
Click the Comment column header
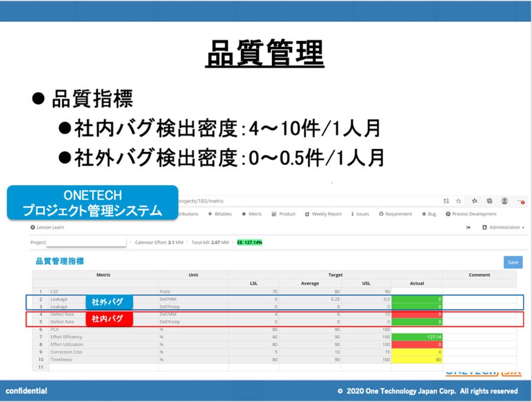coord(479,275)
